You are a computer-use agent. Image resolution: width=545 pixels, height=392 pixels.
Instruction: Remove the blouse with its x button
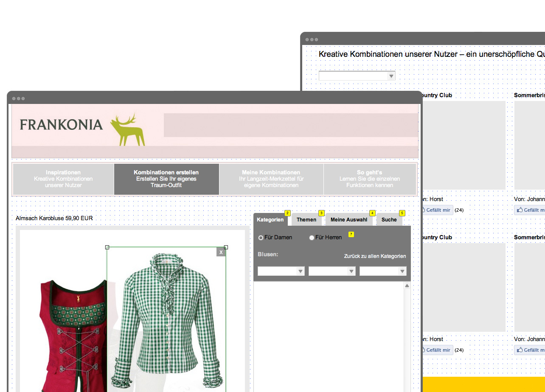[221, 252]
